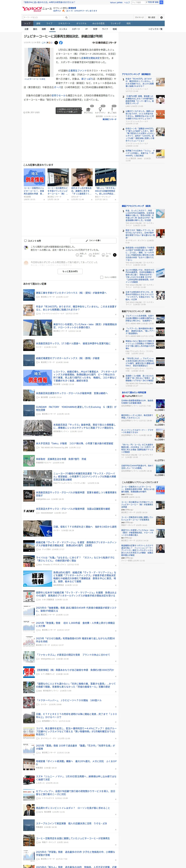Select the スポーツ category
This screenshot has width=186, height=868.
coord(76,29)
